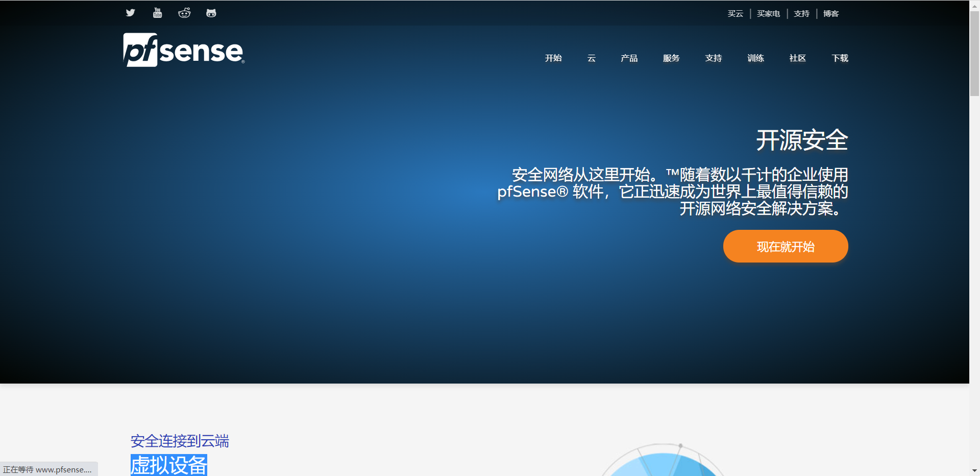Select the 训练 navigation menu item
This screenshot has width=980, height=476.
755,58
